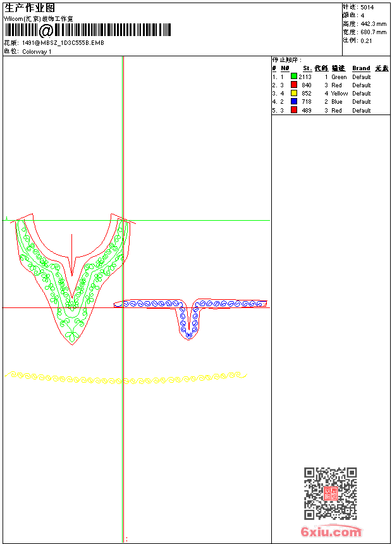Select the Yellow row in stop sequence
392x544 pixels.
pos(331,94)
